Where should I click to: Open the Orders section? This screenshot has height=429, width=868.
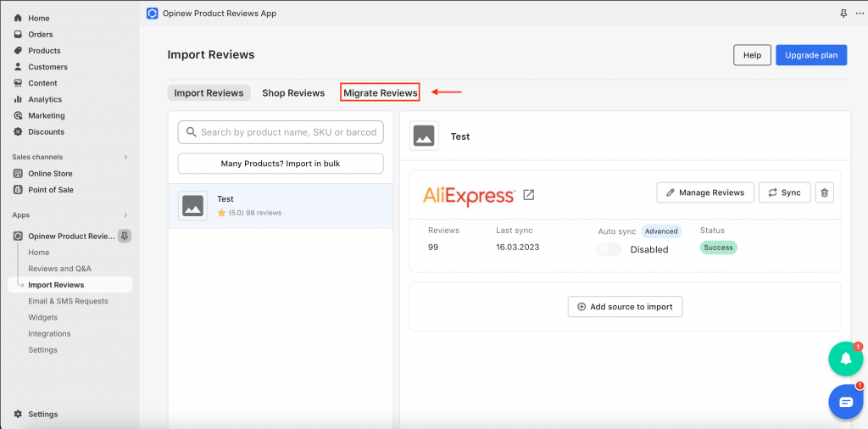pos(41,34)
